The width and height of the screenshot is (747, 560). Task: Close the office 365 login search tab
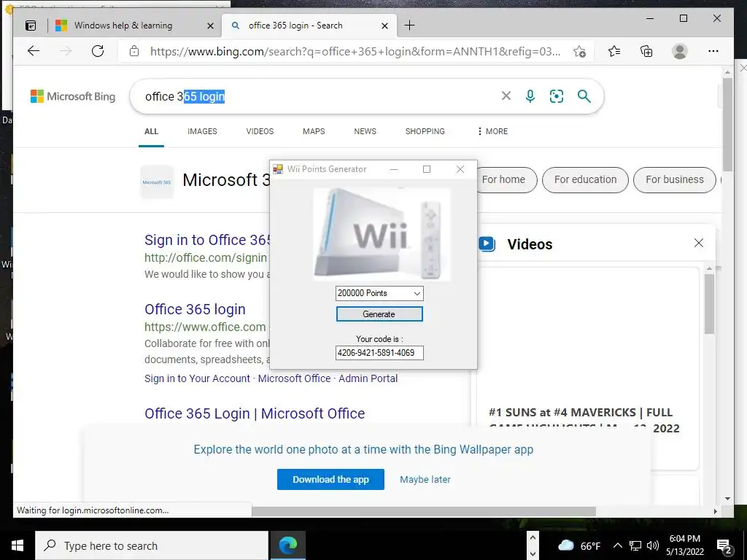[385, 26]
